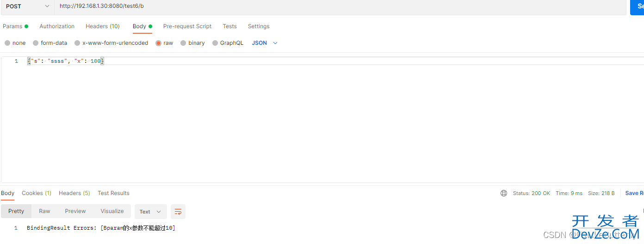Image resolution: width=644 pixels, height=244 pixels.
Task: Click Save Response link
Action: (634, 193)
